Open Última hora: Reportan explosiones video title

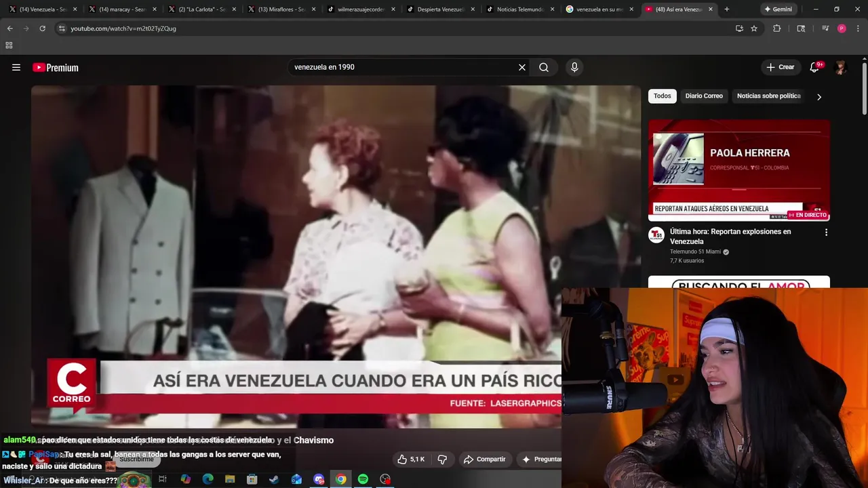730,237
